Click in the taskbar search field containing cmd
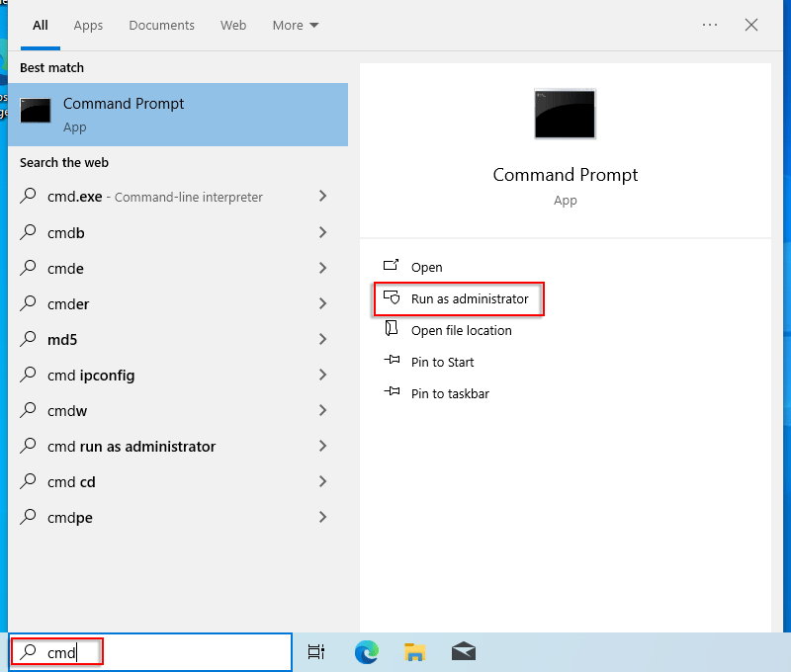 [x=150, y=652]
